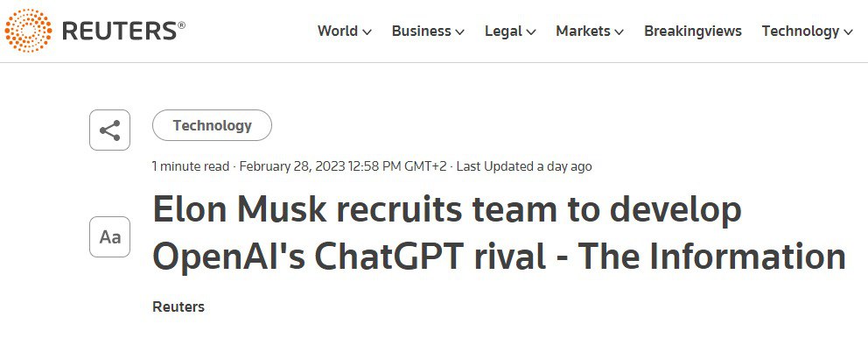
Task: Click the share article icon
Action: (x=109, y=130)
